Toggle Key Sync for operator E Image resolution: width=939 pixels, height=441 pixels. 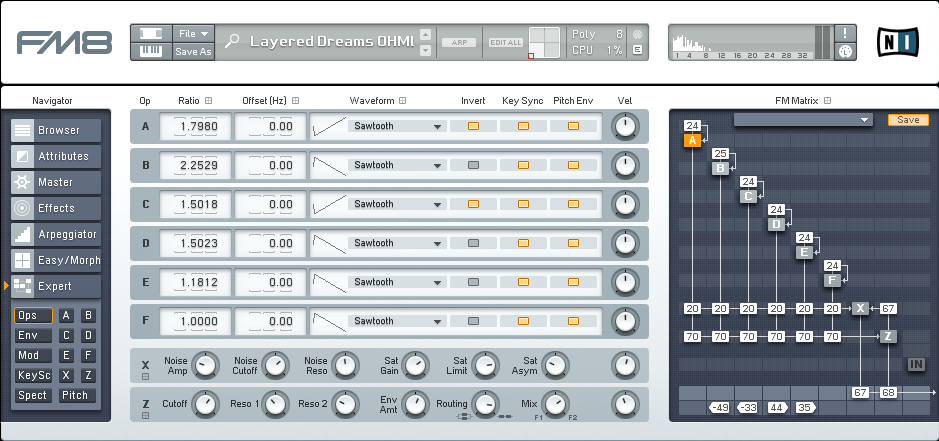tap(523, 282)
